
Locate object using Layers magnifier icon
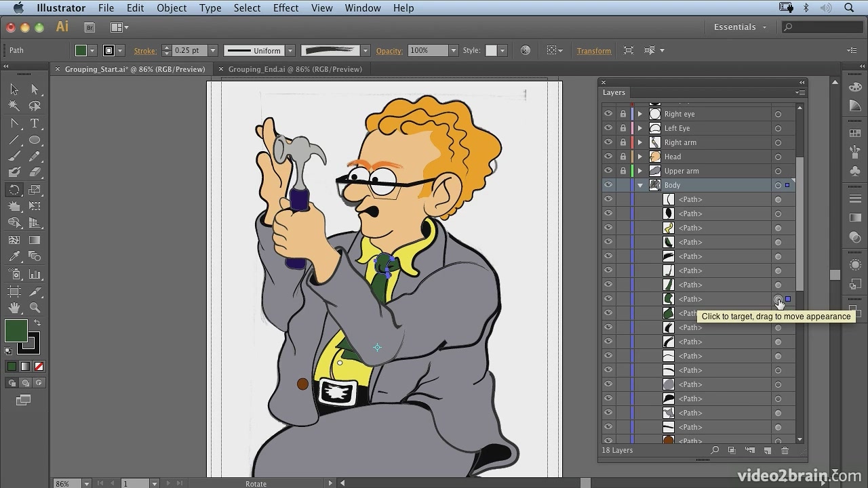715,450
